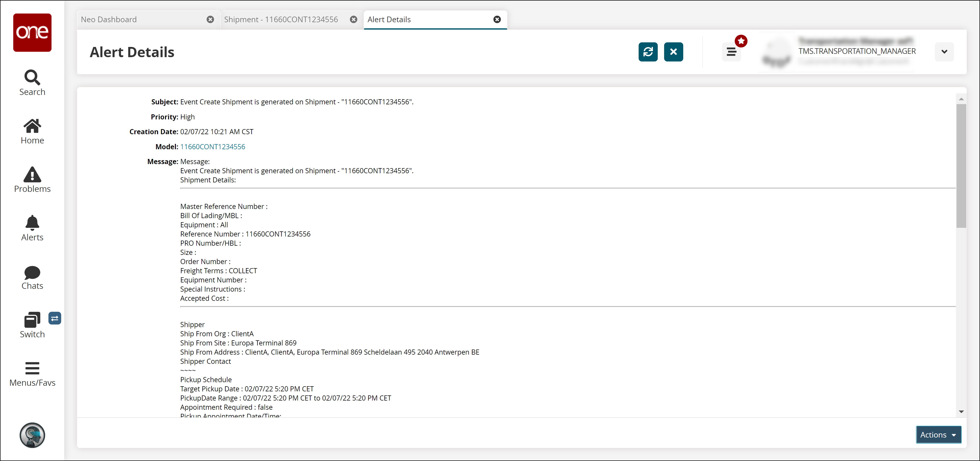Image resolution: width=980 pixels, height=461 pixels.
Task: Open the Model link 11660CONT1234556
Action: (x=212, y=146)
